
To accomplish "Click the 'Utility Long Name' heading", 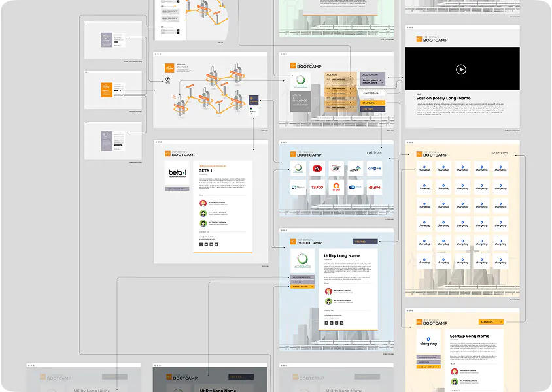I will coord(342,256).
